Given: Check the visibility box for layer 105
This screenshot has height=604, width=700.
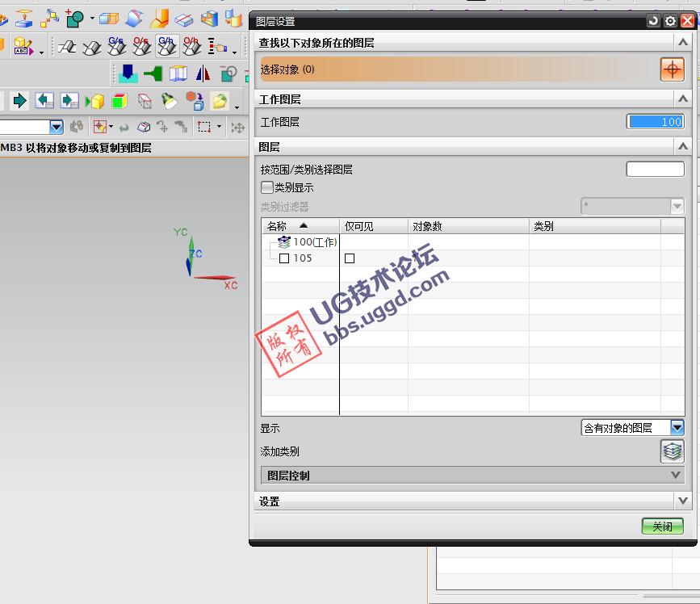Looking at the screenshot, I should (x=348, y=258).
